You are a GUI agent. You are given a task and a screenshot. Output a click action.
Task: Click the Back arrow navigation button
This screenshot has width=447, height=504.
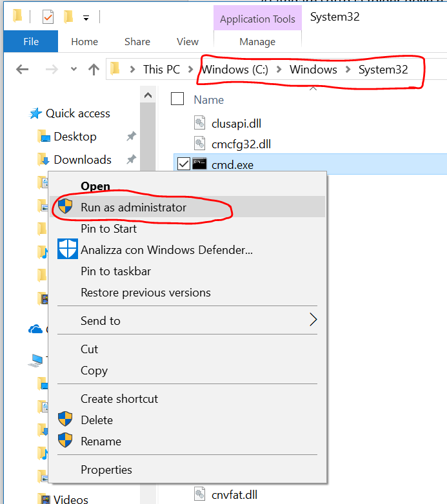tap(23, 70)
